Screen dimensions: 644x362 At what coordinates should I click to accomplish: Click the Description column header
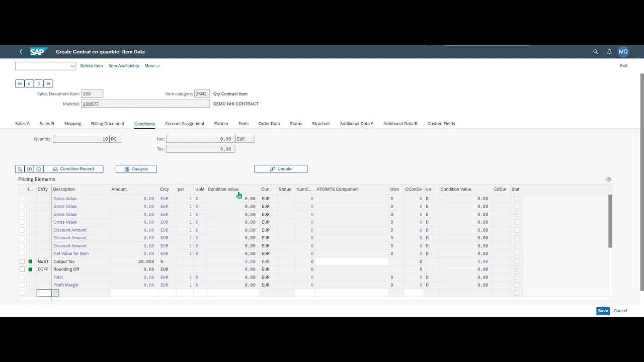(81, 190)
